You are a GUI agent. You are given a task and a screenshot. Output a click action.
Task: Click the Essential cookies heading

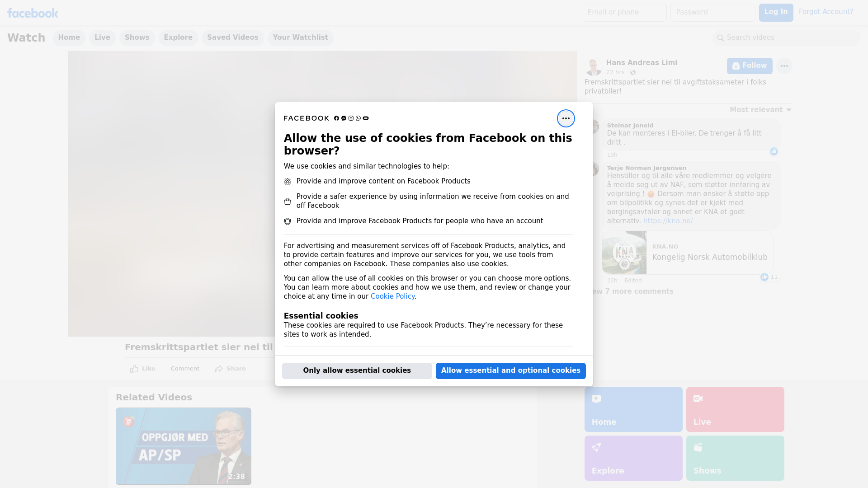click(x=321, y=316)
